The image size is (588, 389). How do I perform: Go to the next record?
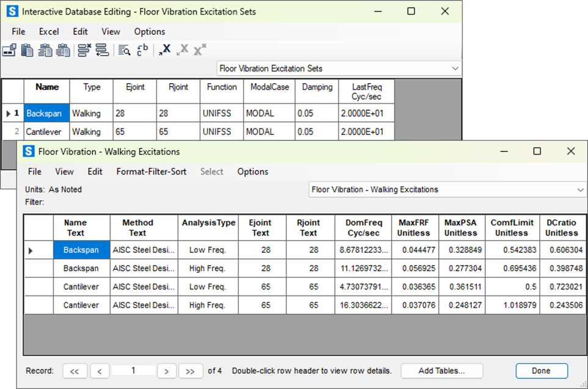166,371
